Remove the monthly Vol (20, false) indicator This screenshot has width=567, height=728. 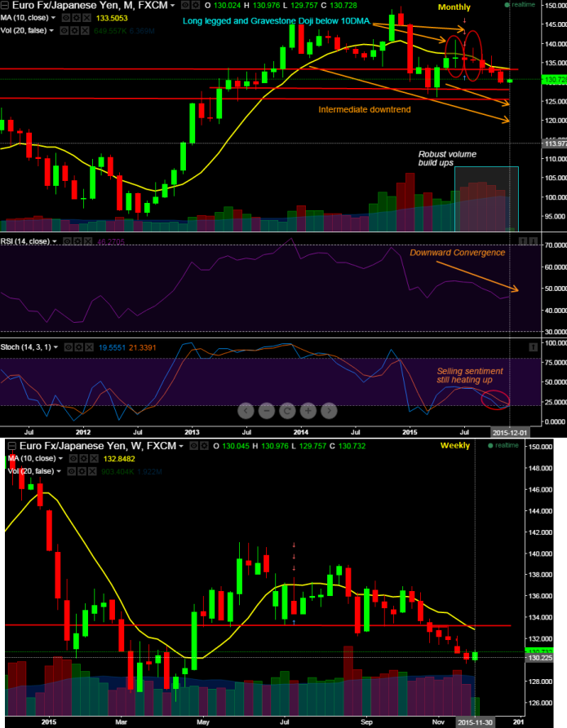pyautogui.click(x=85, y=31)
